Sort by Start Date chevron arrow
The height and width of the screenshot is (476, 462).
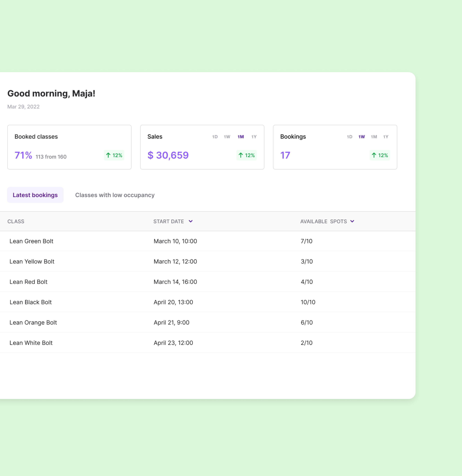pos(191,221)
